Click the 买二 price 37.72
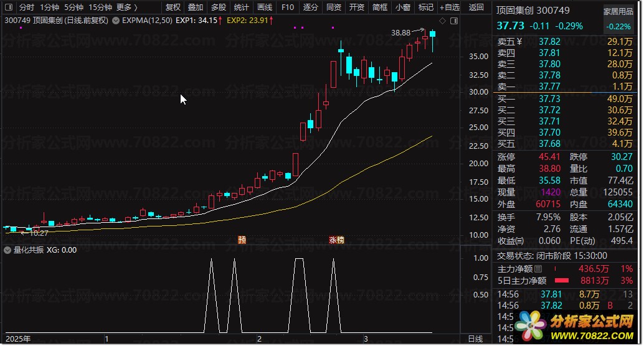Screen dimensions: 644x346 point(549,110)
